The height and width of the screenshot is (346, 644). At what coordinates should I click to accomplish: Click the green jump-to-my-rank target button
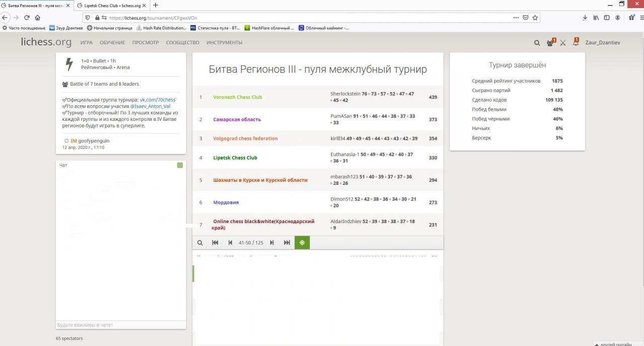pyautogui.click(x=302, y=243)
